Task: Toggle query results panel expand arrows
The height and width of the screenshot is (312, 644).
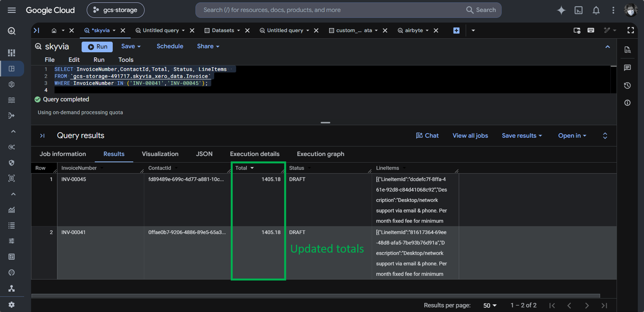Action: tap(605, 136)
